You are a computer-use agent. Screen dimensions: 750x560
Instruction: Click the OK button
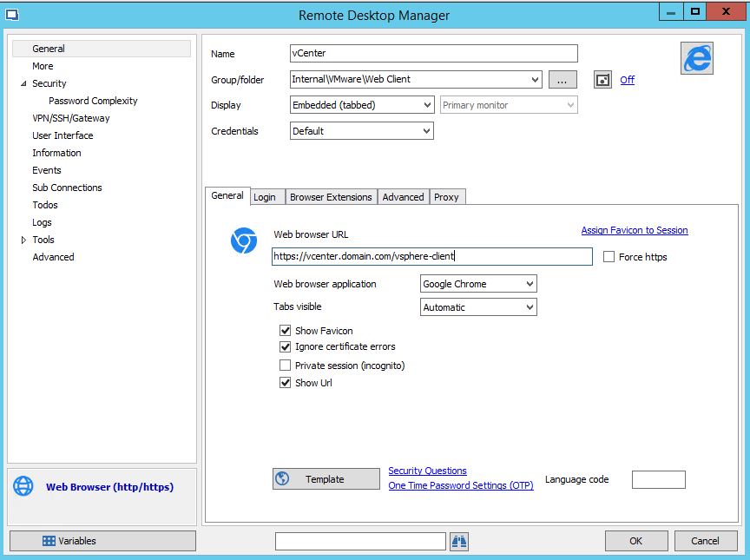(636, 541)
